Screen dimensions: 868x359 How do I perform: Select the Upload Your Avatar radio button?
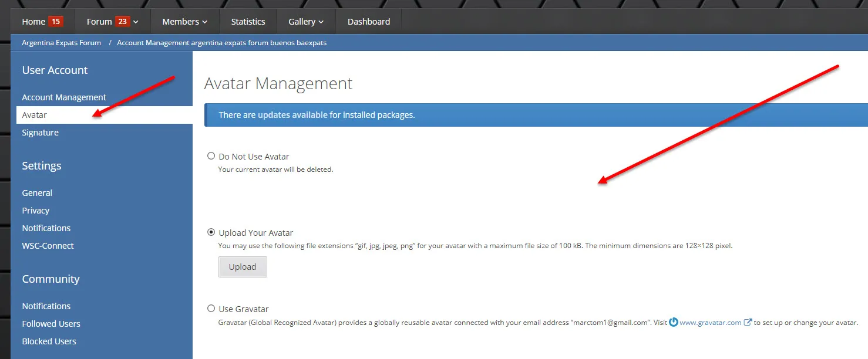211,232
